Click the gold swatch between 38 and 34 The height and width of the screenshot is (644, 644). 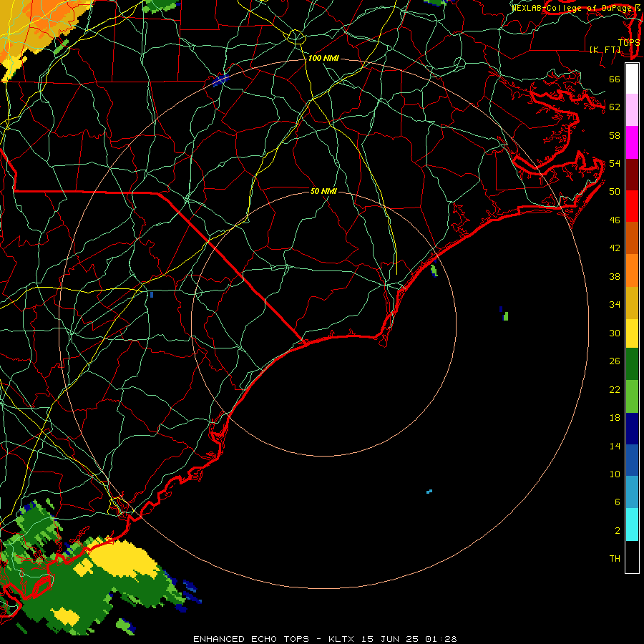click(x=632, y=302)
